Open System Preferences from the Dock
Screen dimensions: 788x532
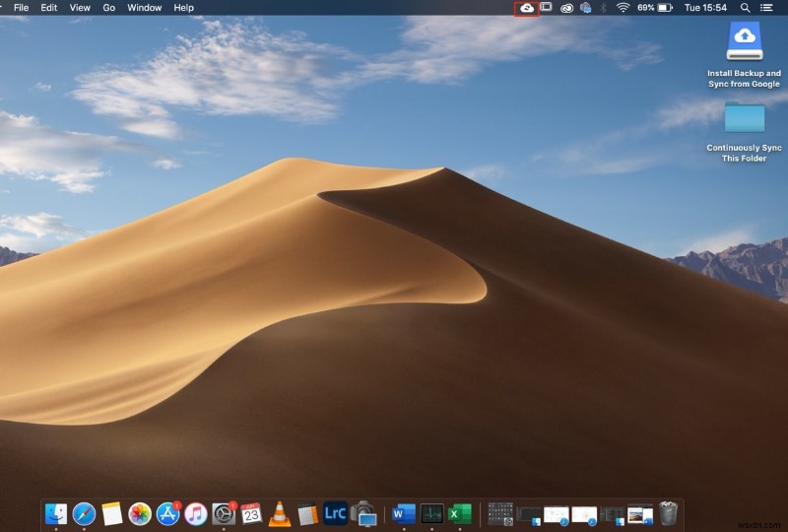pos(224,514)
